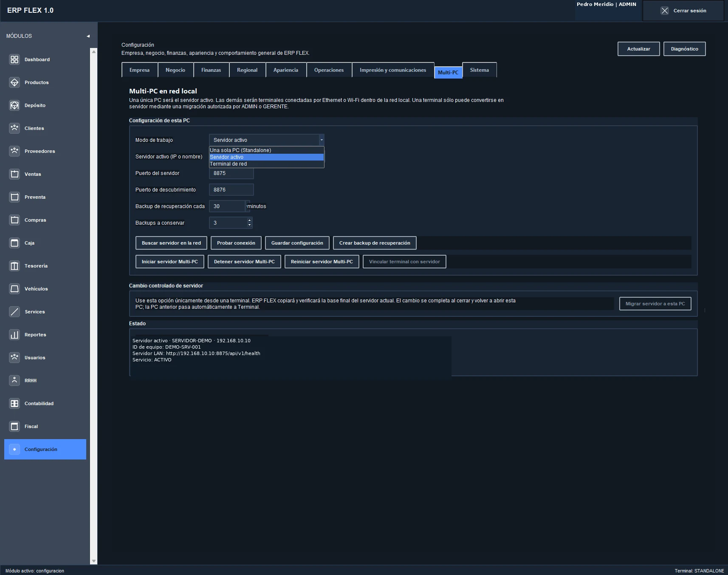Open the Preventa module icon
Viewport: 728px width, 575px height.
click(x=14, y=197)
